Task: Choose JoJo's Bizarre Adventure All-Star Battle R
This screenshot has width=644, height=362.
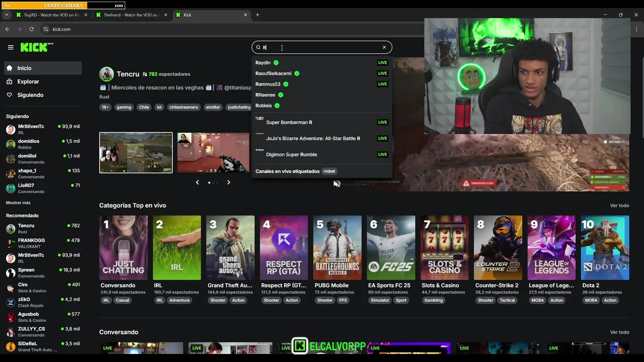Action: pyautogui.click(x=321, y=138)
